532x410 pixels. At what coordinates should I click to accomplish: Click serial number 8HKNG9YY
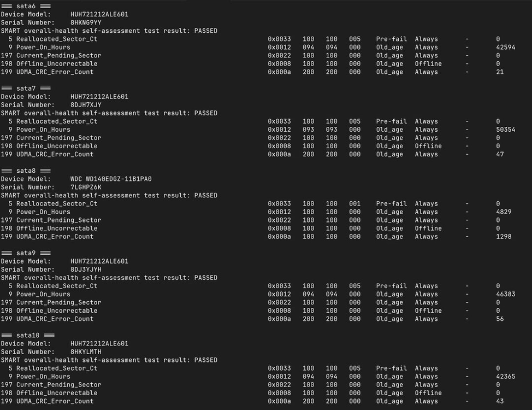86,22
